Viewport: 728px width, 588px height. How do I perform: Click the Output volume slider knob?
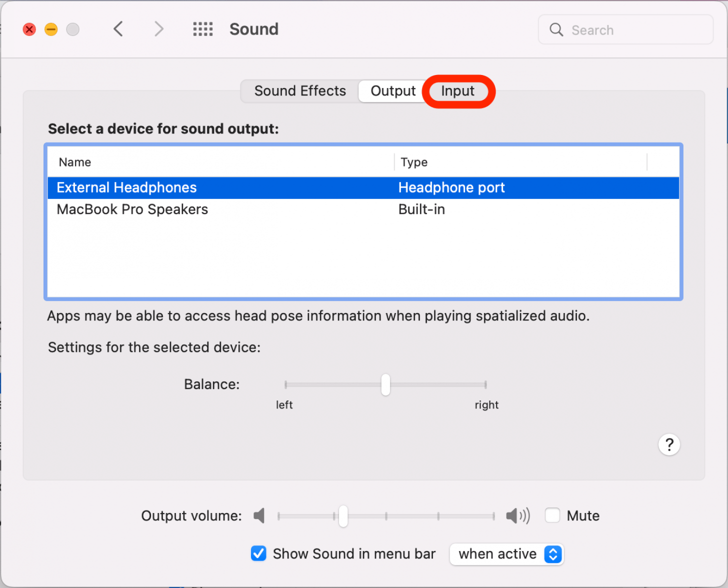point(343,516)
